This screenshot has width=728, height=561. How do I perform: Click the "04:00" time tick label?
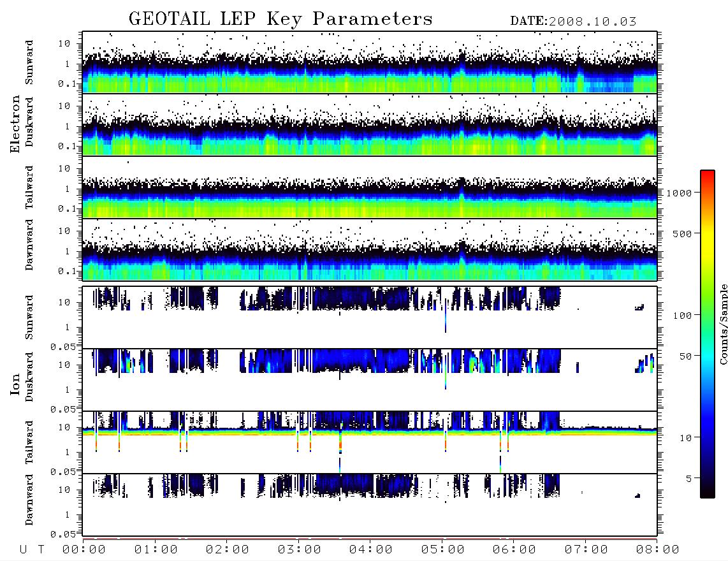371,550
